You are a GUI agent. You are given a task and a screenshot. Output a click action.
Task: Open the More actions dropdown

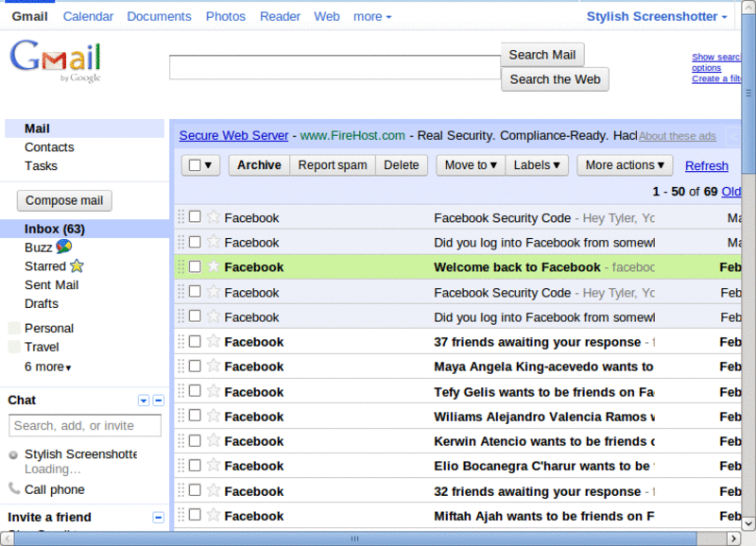[x=625, y=165]
